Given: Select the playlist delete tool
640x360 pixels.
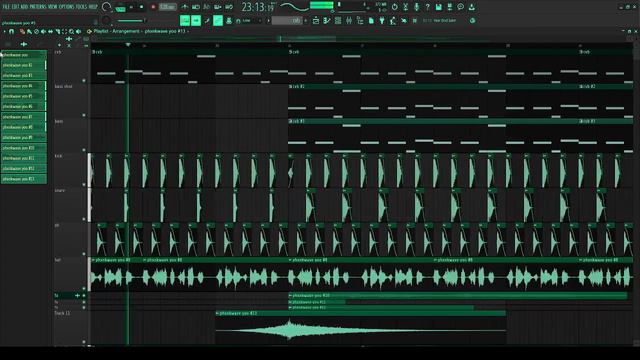Looking at the screenshot, I should [x=36, y=31].
